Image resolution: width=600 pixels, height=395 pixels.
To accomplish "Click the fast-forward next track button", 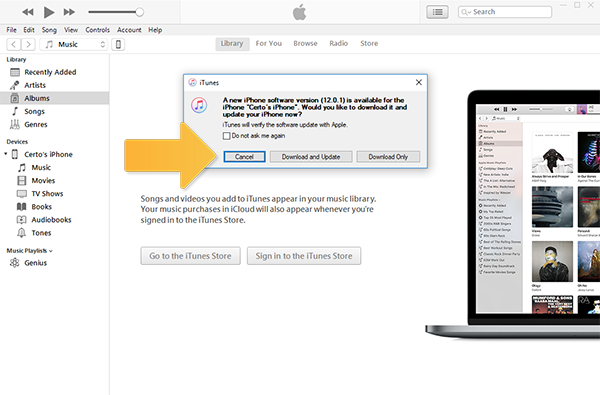I will 69,12.
